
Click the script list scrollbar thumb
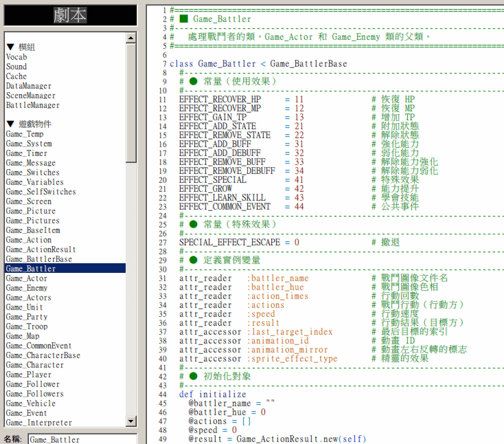(x=131, y=103)
